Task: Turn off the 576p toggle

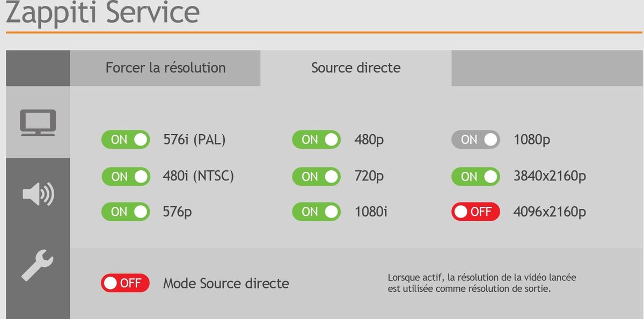Action: point(126,212)
